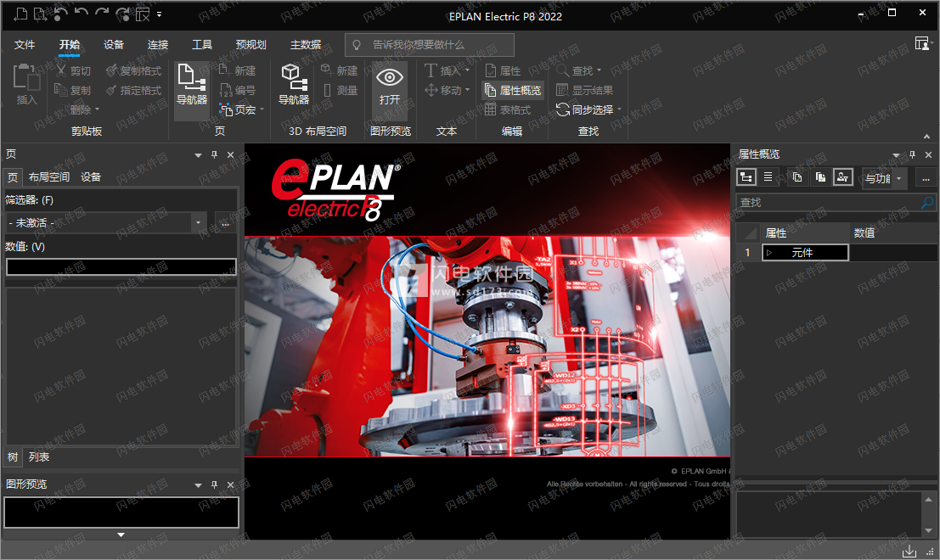Click the lightbulb icon in the search box
Viewport: 940px width, 560px height.
point(357,45)
